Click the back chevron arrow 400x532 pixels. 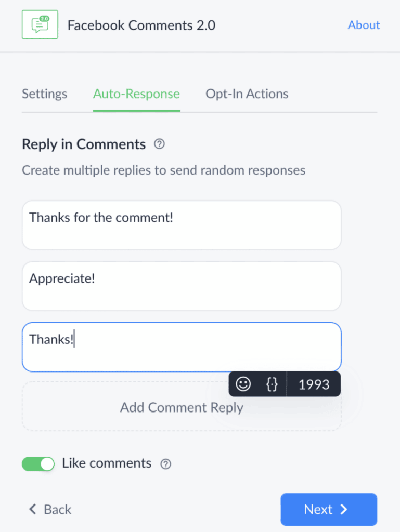point(32,510)
